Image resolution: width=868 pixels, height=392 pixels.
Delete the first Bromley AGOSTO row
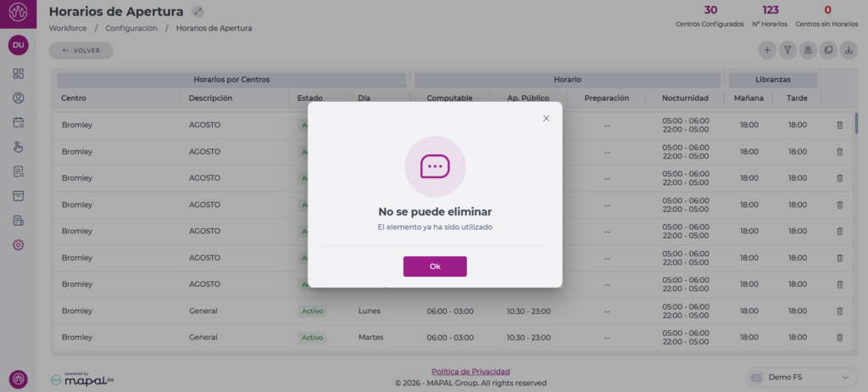[x=839, y=126]
